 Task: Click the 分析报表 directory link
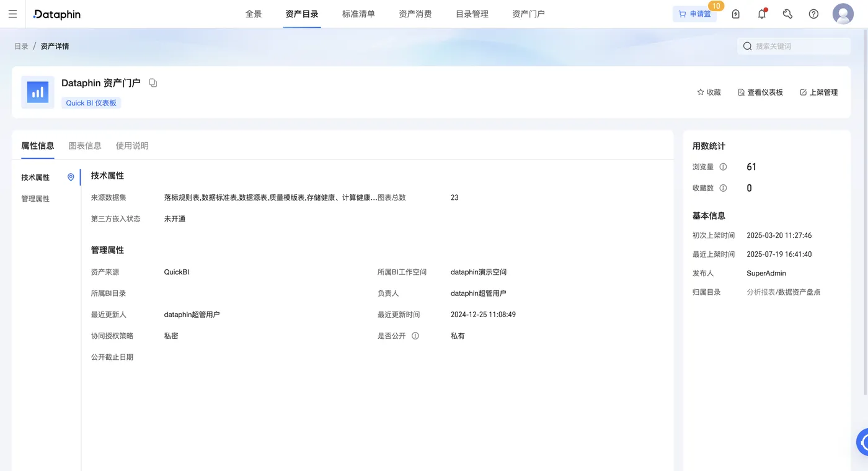click(761, 292)
